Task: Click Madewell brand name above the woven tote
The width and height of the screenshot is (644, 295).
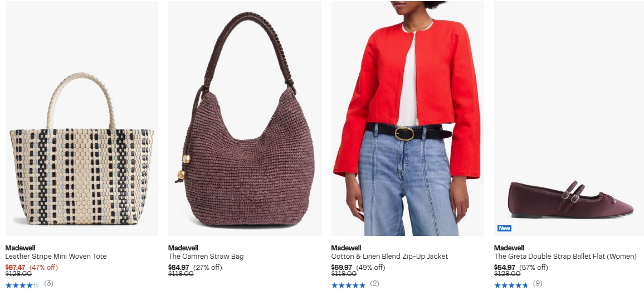Action: tap(20, 248)
